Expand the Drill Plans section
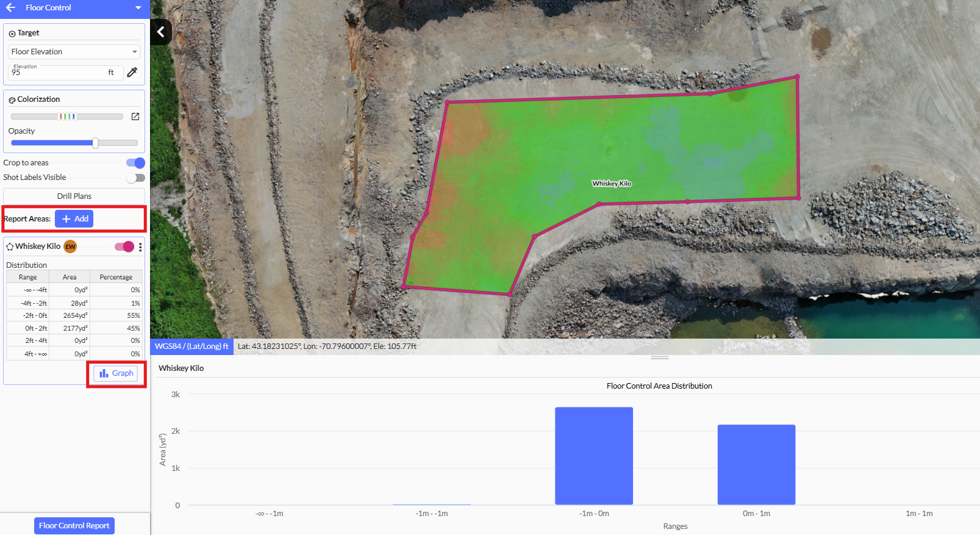Screen dimensions: 980x535 (x=74, y=196)
